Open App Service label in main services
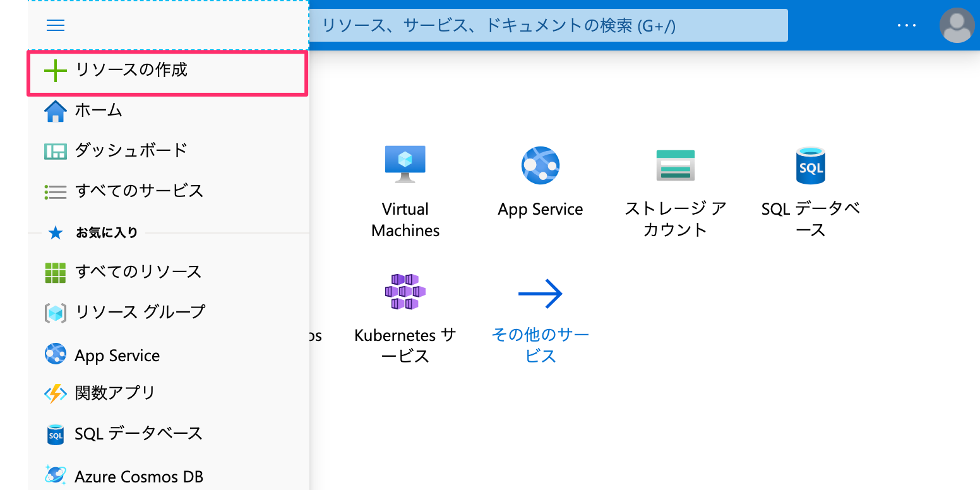Image resolution: width=980 pixels, height=490 pixels. point(541,210)
